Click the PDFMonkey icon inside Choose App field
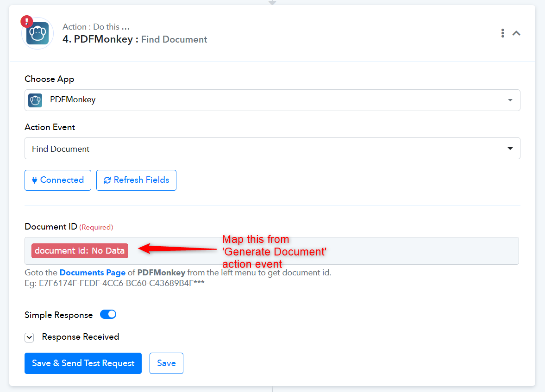This screenshot has height=392, width=545. pos(35,100)
